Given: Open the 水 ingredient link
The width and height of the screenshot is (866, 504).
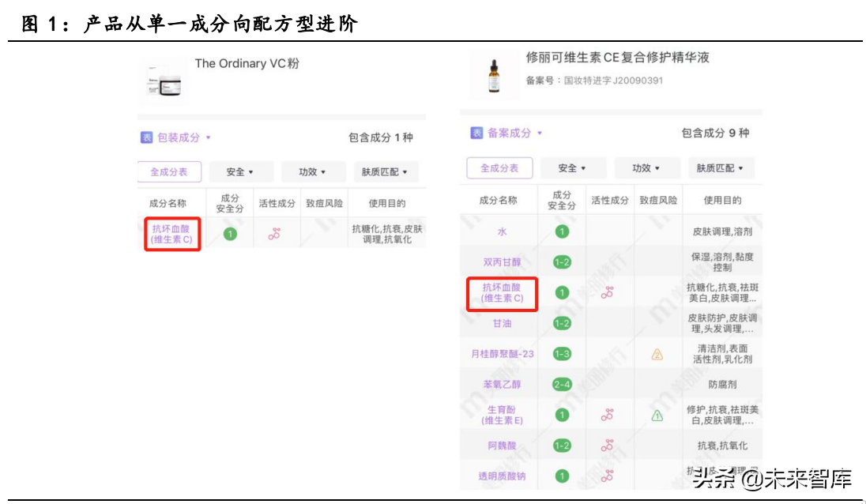Looking at the screenshot, I should pos(502,231).
